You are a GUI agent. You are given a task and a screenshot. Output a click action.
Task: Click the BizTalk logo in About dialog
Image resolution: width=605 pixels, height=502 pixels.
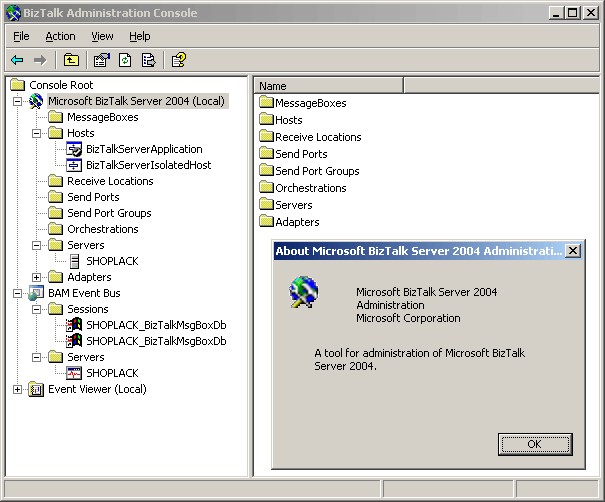click(304, 292)
